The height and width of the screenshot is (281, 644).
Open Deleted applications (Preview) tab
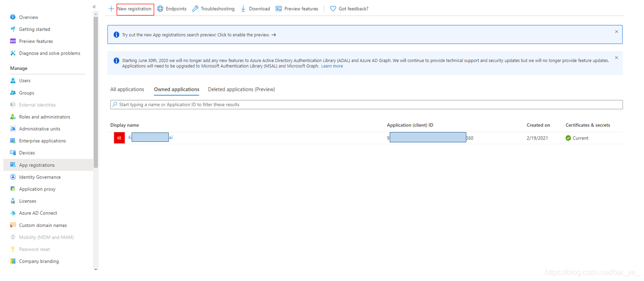pos(242,89)
